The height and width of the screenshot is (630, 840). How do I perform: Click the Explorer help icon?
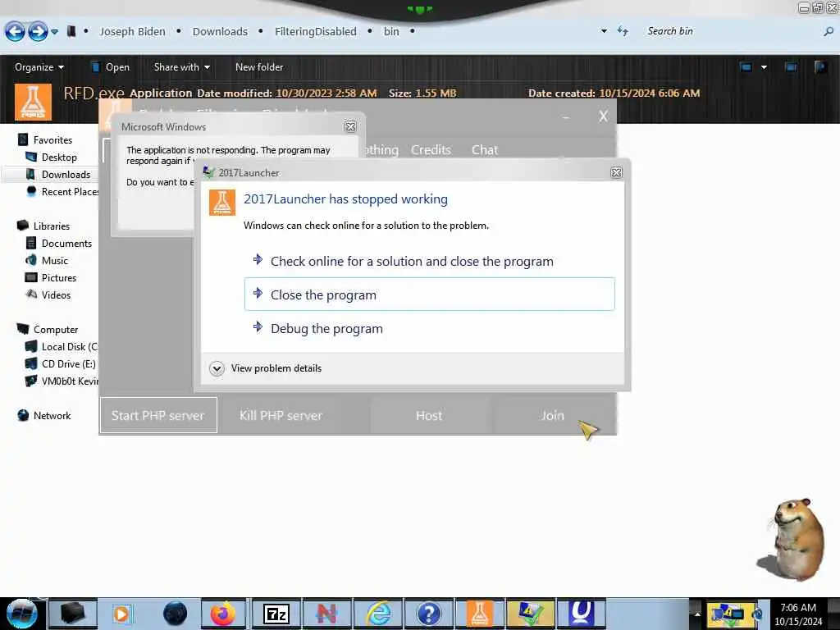tap(820, 67)
